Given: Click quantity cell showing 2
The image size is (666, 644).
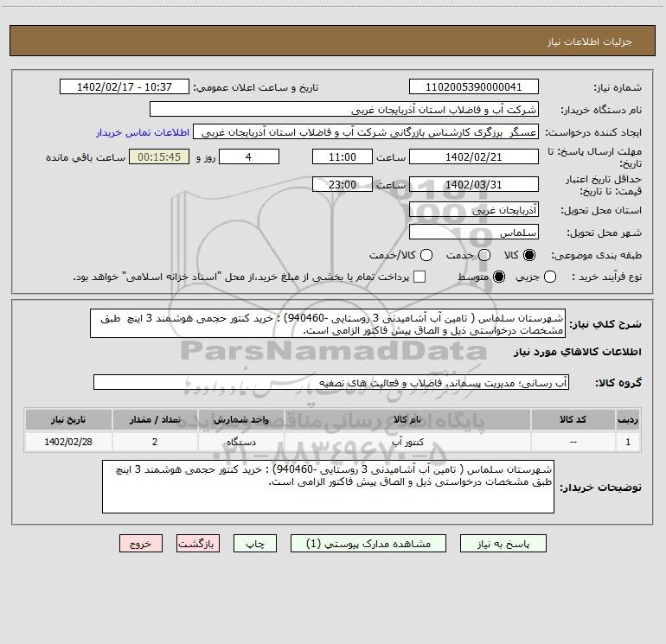Looking at the screenshot, I should [155, 442].
